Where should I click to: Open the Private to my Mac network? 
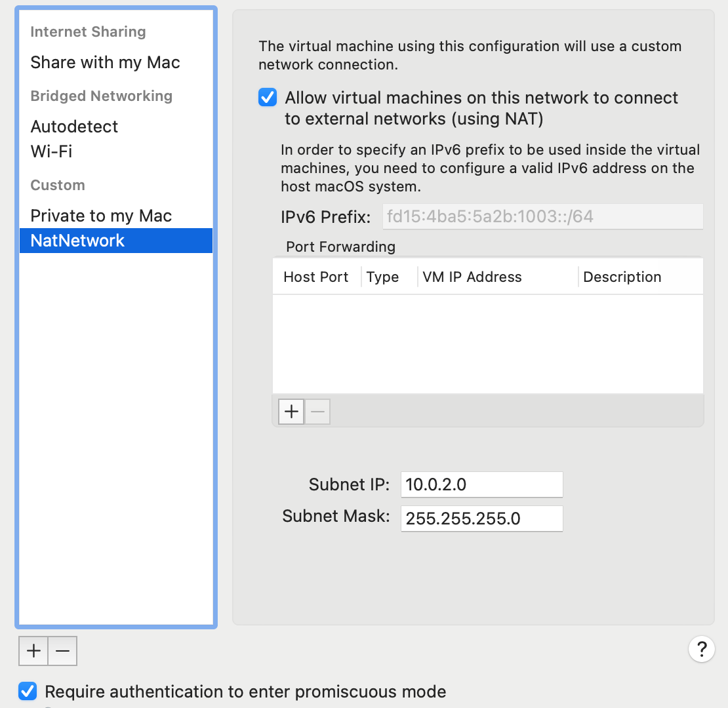[x=101, y=216]
